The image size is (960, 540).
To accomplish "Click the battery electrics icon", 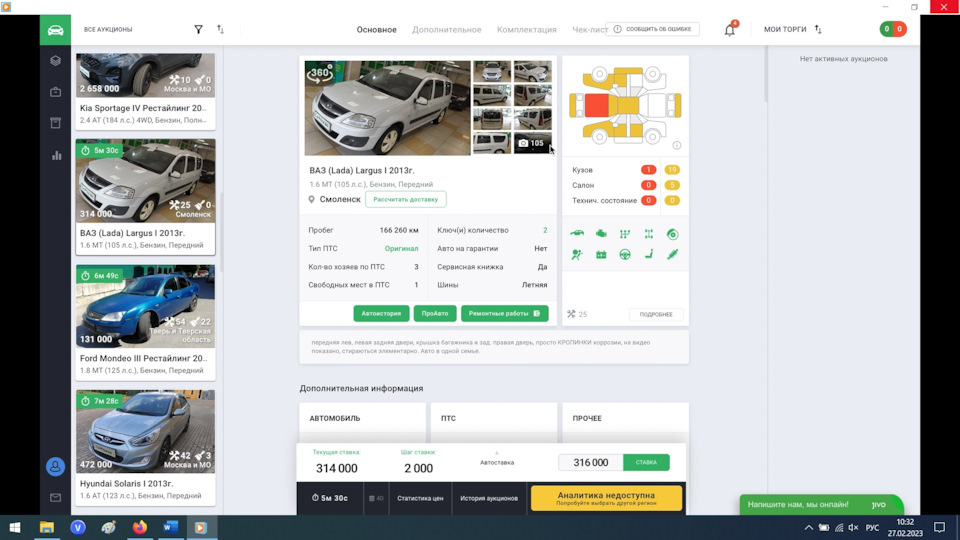I will (601, 254).
